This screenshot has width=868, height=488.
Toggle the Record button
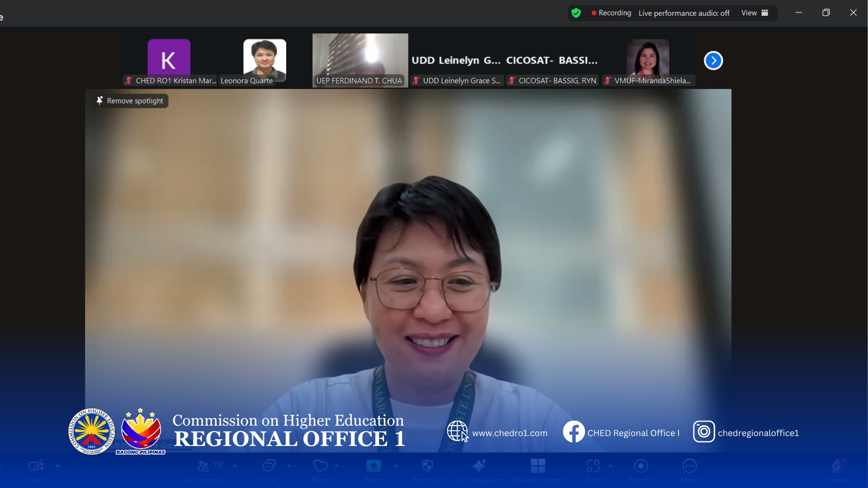point(641,466)
